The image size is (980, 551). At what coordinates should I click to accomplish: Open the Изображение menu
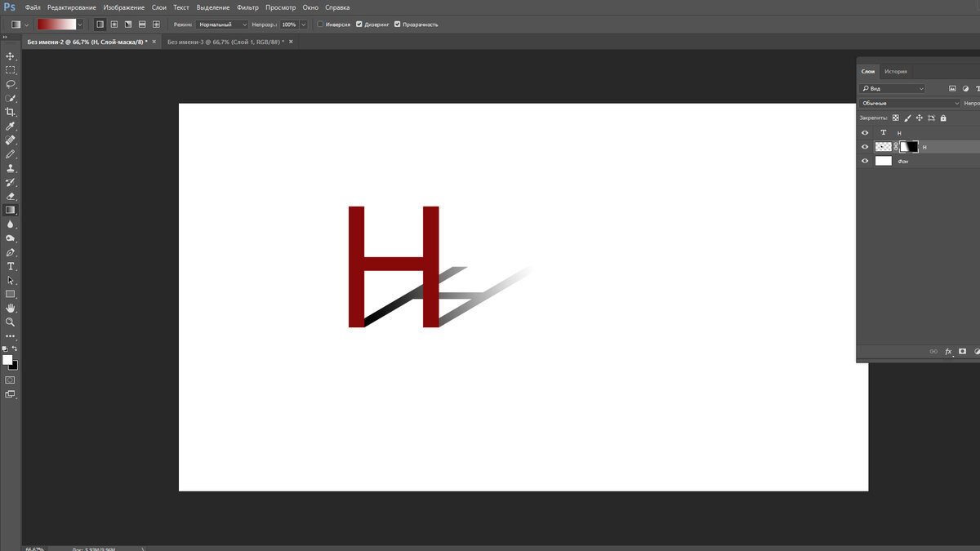coord(124,7)
